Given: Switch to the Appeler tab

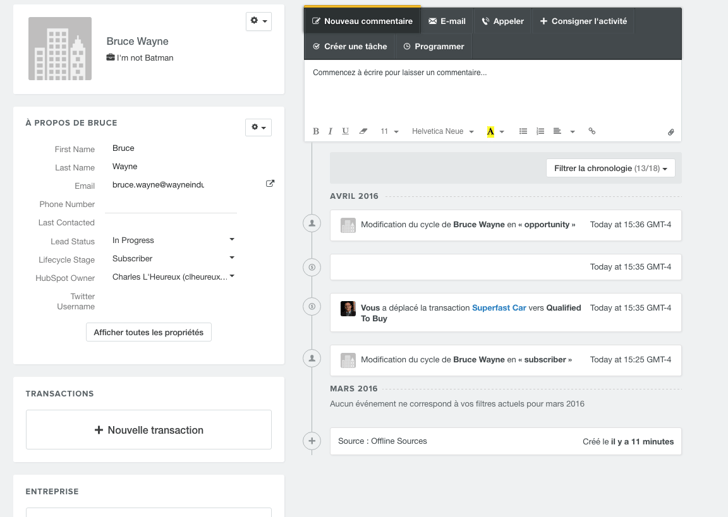Looking at the screenshot, I should tap(502, 21).
